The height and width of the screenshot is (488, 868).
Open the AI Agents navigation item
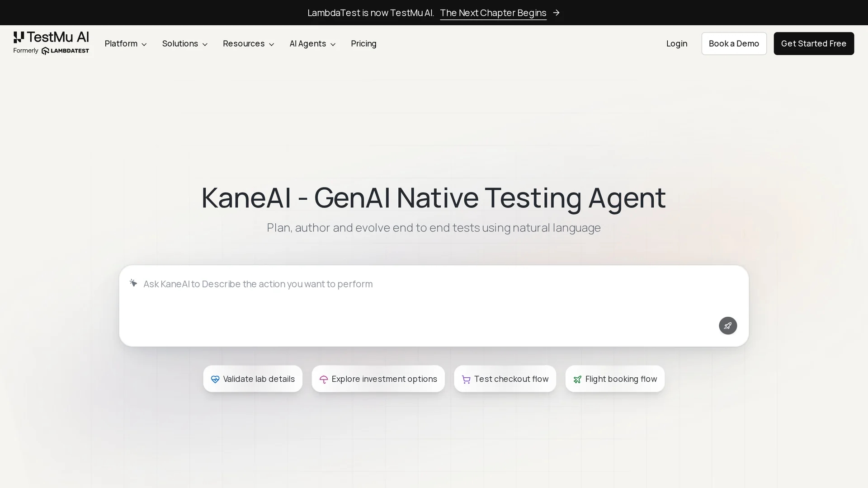pos(312,43)
